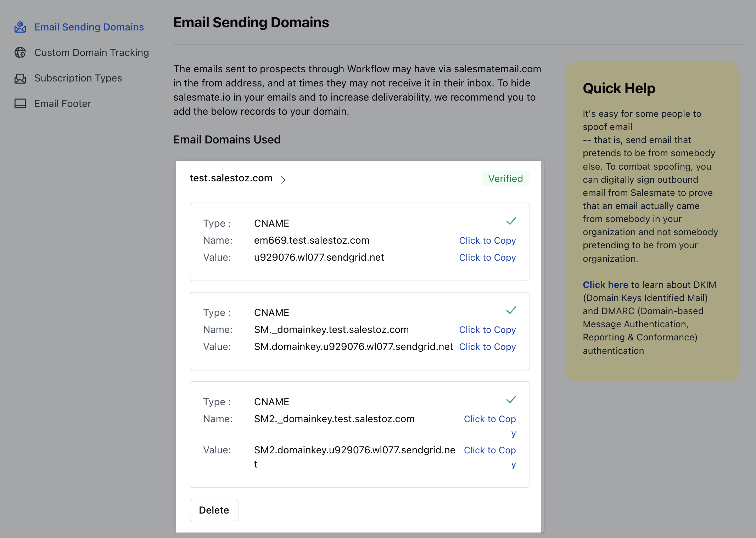Click green checkmark on SM2._domainkey record
This screenshot has width=756, height=538.
(511, 400)
